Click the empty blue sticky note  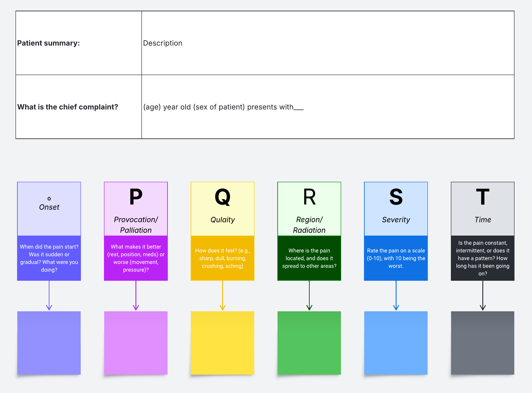click(396, 343)
